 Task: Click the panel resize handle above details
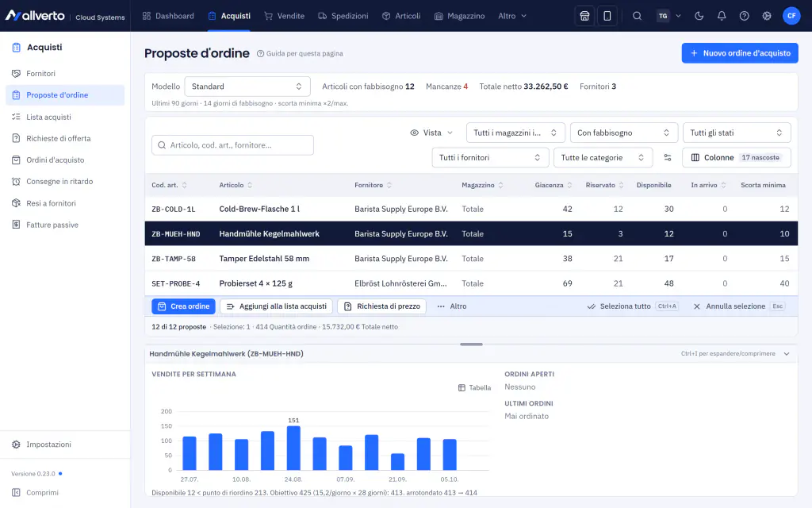(471, 344)
